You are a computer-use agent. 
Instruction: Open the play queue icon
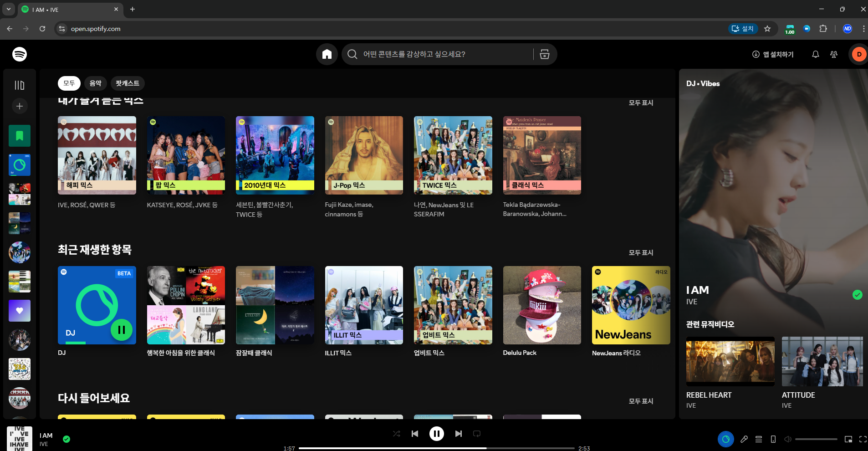coord(759,439)
